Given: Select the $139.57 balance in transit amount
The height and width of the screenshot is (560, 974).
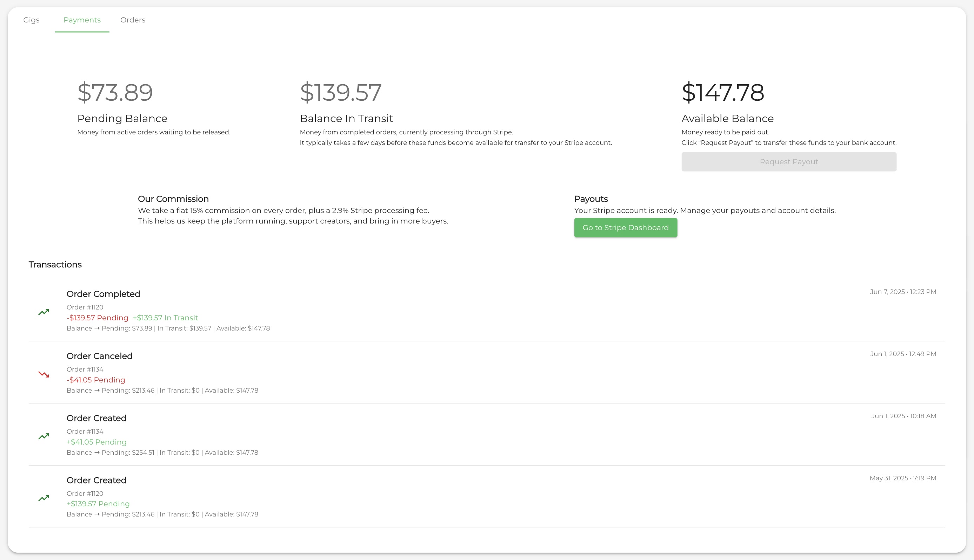Looking at the screenshot, I should [341, 92].
